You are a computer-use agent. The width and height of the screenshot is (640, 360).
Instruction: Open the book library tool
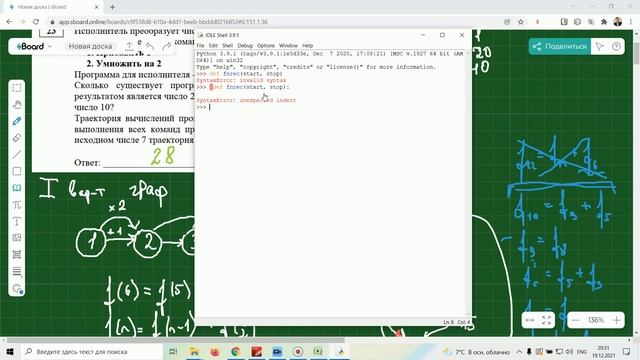point(17,188)
